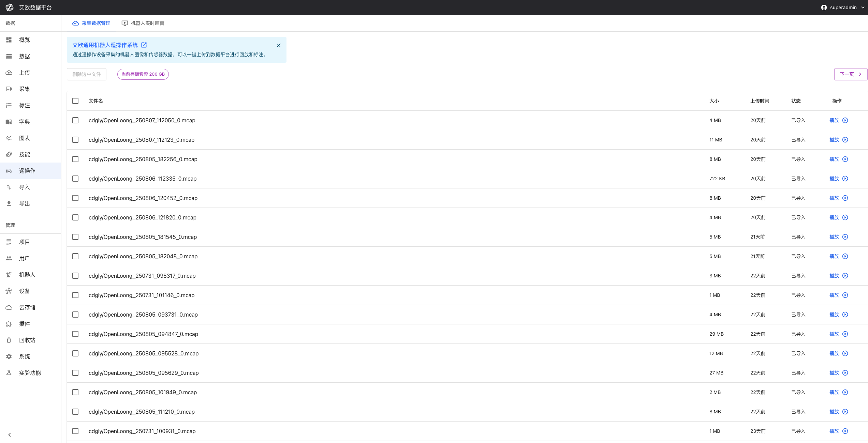Screen dimensions: 868x443
Task: Select checkbox for OpenLoong_250805_182256_0.mcap
Action: click(75, 159)
